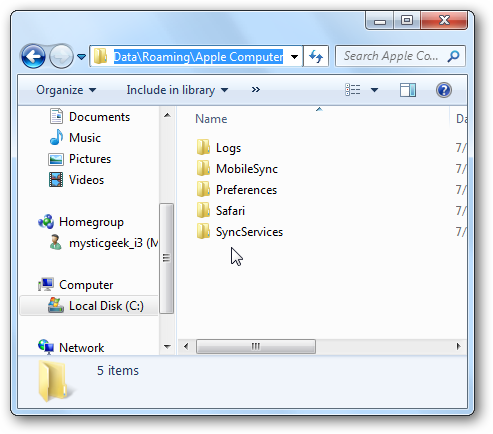This screenshot has height=434, width=493.
Task: Close the Explorer window
Action: coord(444,21)
